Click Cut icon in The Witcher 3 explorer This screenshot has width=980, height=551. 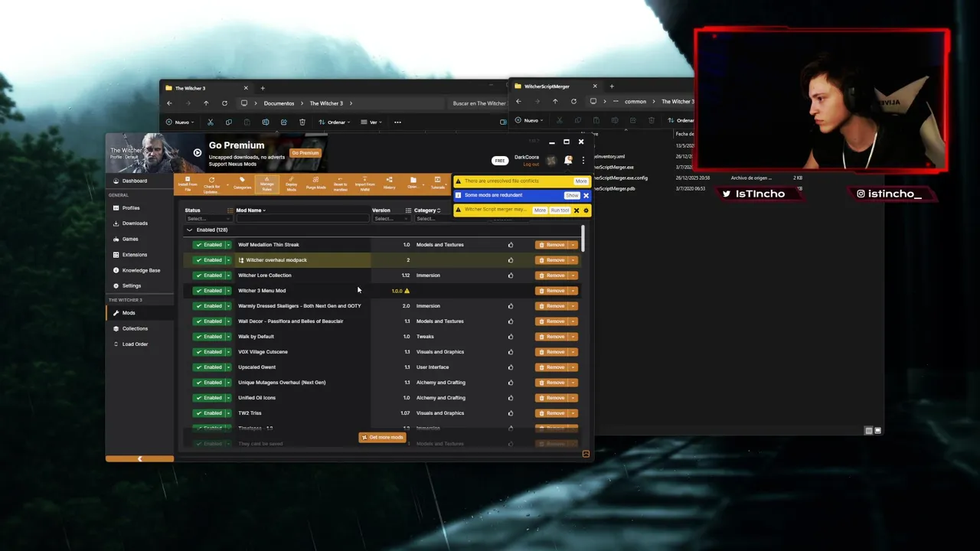coord(210,122)
